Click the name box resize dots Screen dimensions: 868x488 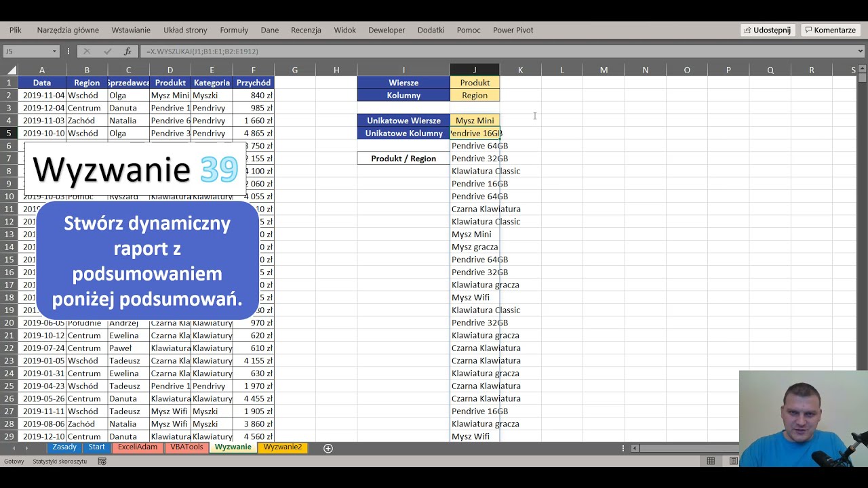[68, 52]
